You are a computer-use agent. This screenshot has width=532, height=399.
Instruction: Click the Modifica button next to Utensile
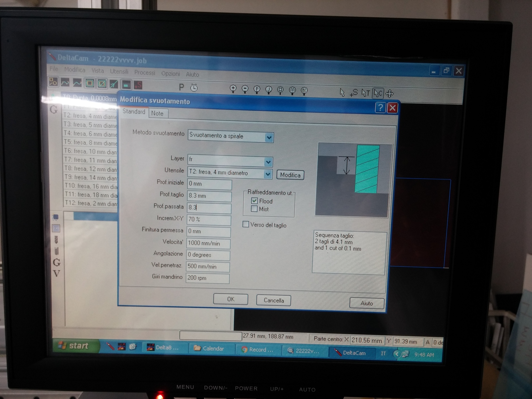(x=290, y=175)
